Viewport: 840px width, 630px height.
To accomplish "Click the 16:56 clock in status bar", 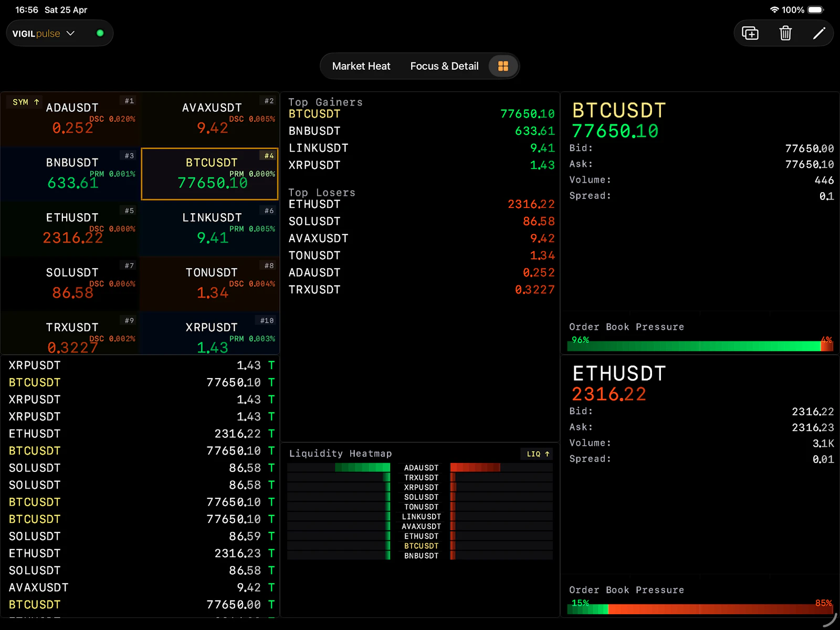I will (x=27, y=9).
